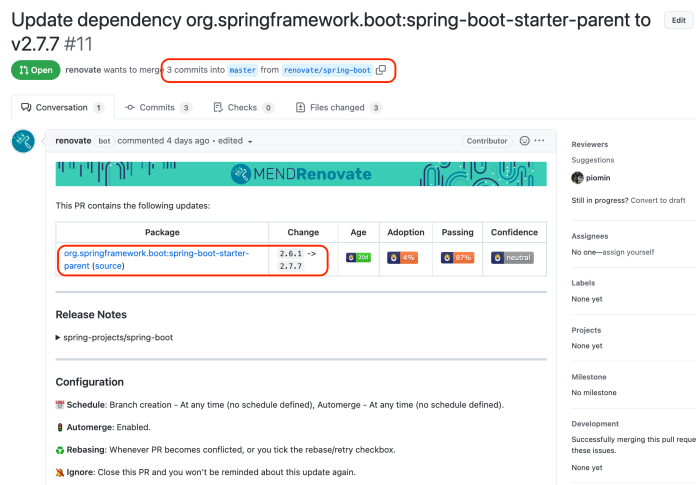696x485 pixels.
Task: Click the Checks tab count badge
Action: click(x=268, y=107)
